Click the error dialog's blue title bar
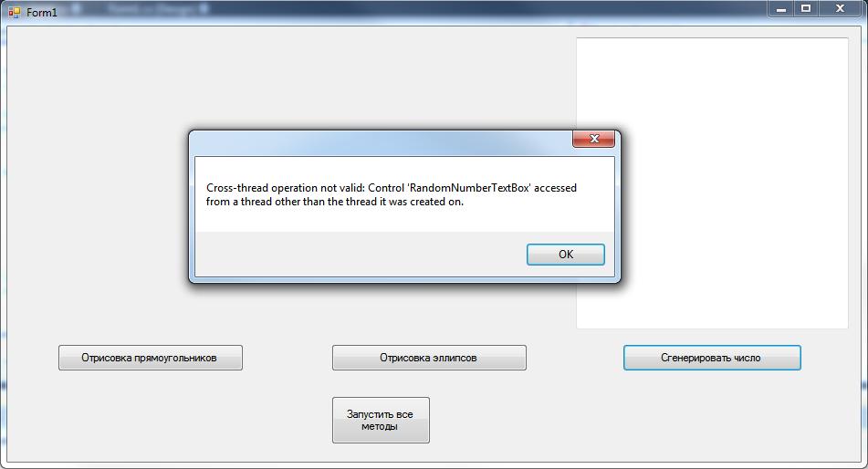 (382, 143)
